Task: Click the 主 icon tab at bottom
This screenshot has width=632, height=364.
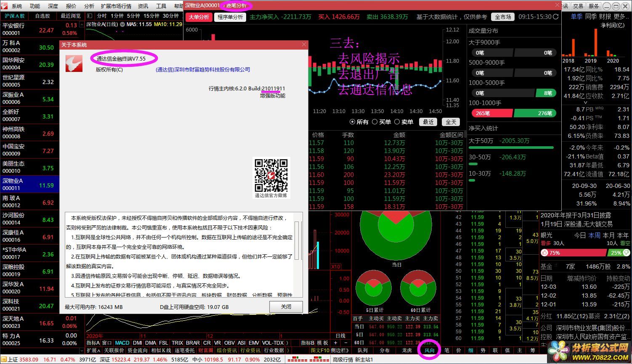Action: click(x=520, y=350)
